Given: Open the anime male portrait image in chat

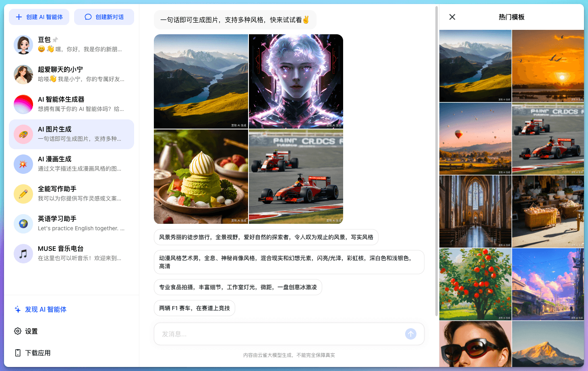Looking at the screenshot, I should coord(296,81).
